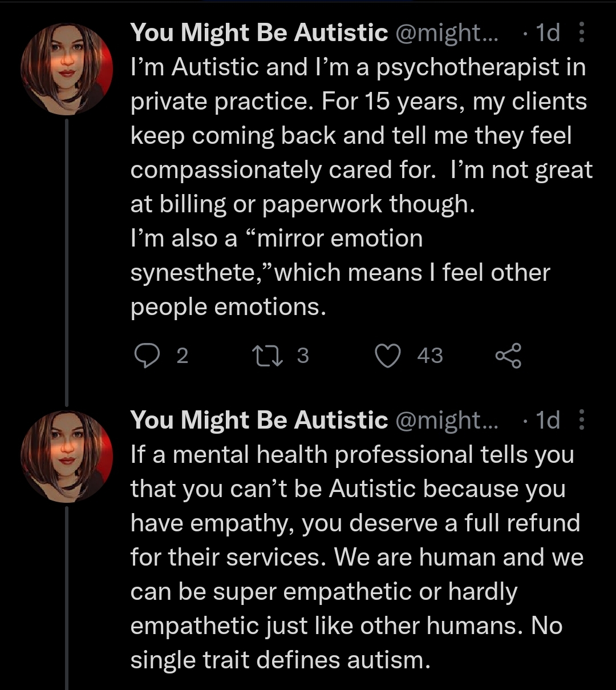This screenshot has height=690, width=616.
Task: Click the @might... handle on first tweet
Action: click(x=446, y=33)
